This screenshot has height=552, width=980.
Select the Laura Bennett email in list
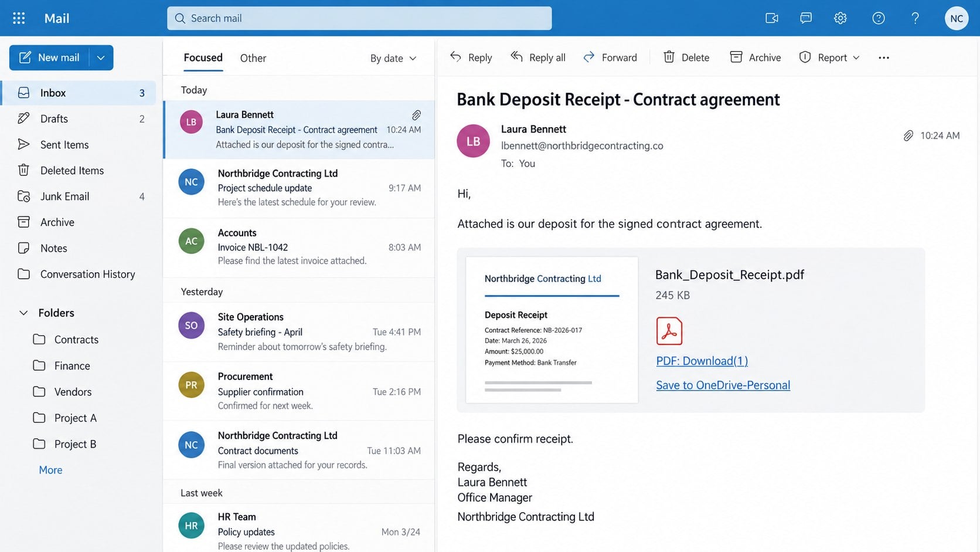(x=299, y=130)
